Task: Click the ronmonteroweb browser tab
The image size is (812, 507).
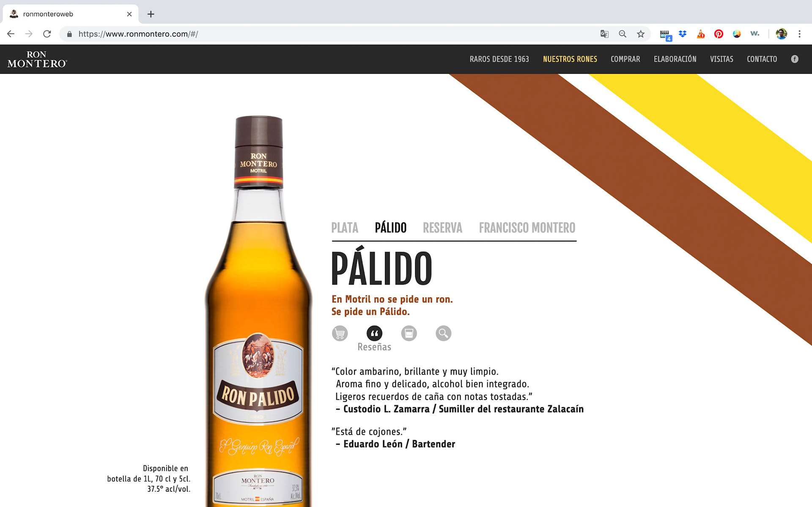Action: coord(70,14)
